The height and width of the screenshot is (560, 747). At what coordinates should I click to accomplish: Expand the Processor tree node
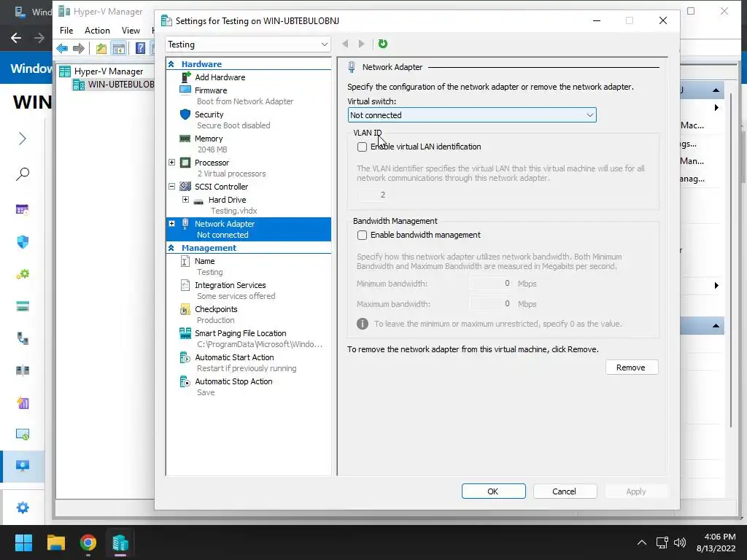(172, 163)
